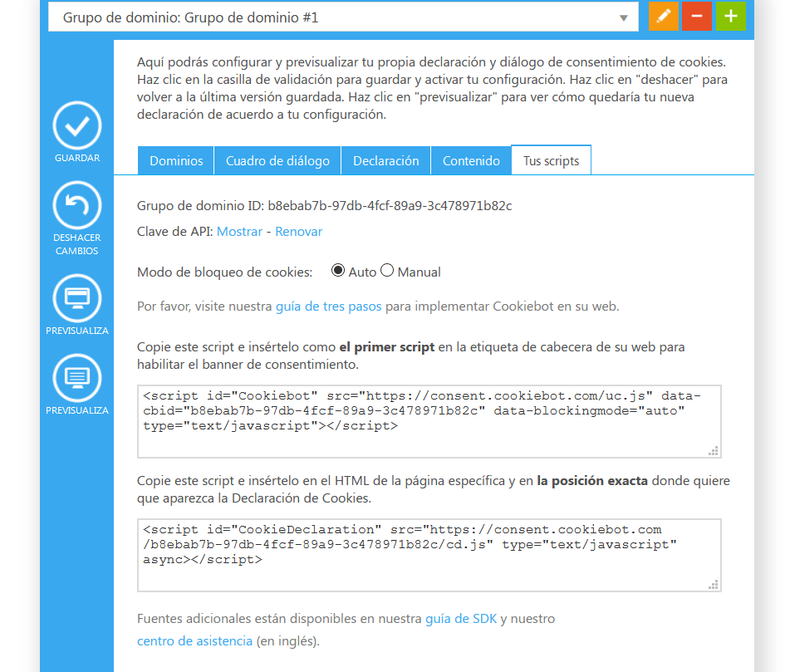Click resize handle of Cookiebot script box

pos(714,451)
